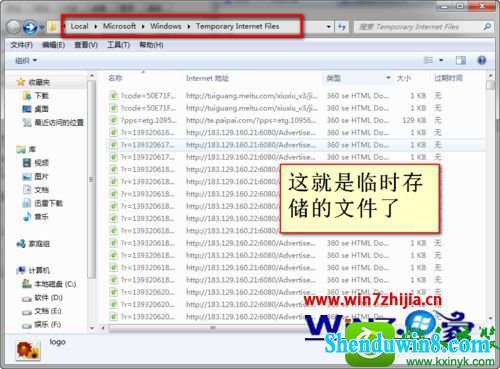500x369 pixels.
Task: Open the address bar history dropdown
Action: click(329, 27)
